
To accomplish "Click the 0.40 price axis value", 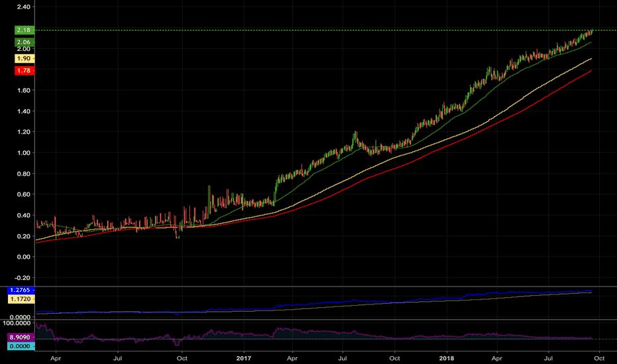I will coord(24,215).
